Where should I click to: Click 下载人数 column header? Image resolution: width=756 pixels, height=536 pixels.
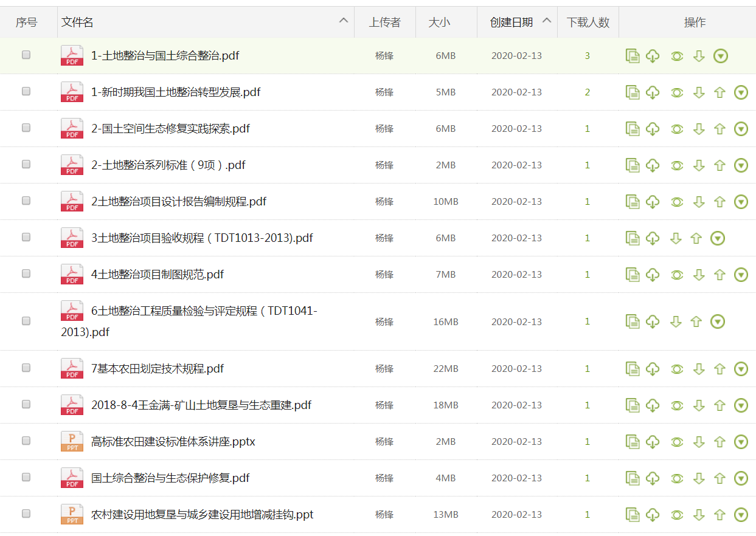pyautogui.click(x=588, y=22)
